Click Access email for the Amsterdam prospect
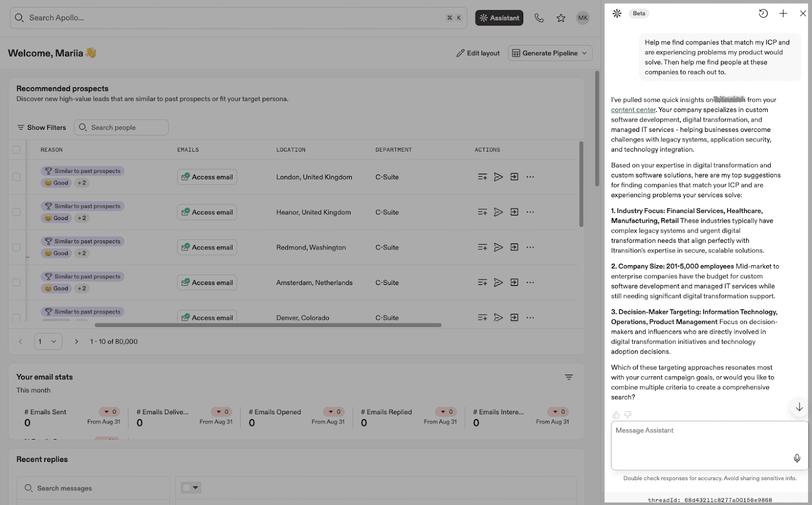 207,282
